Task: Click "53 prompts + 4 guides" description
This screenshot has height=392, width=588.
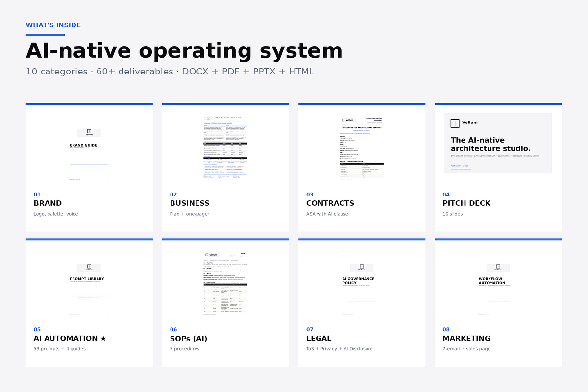Action: (59, 349)
